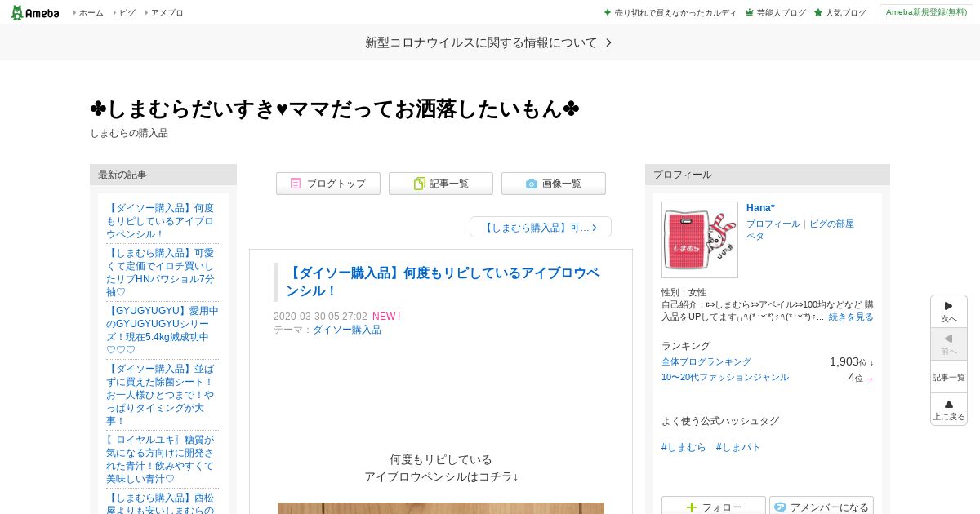Click the 次へ floating button
This screenshot has height=514, width=980.
(x=949, y=312)
